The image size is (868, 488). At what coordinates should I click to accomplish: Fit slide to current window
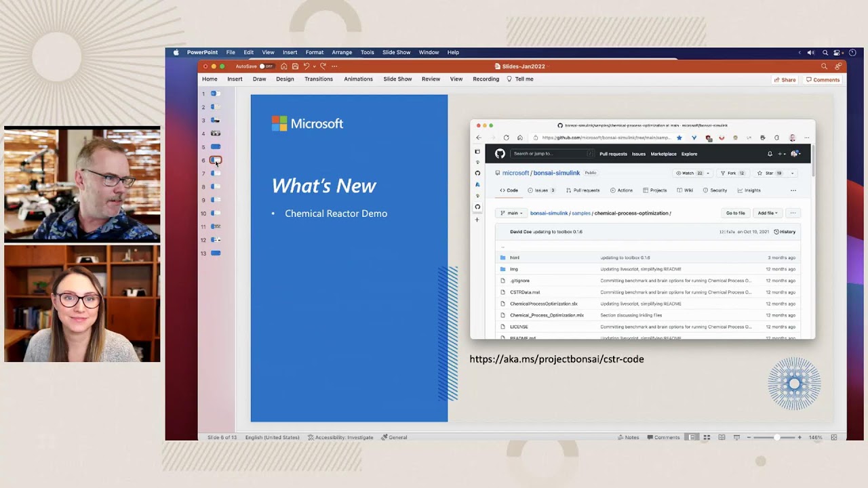tap(834, 437)
